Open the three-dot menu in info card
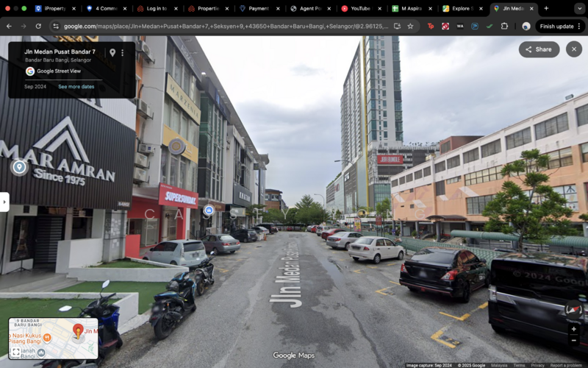 123,53
